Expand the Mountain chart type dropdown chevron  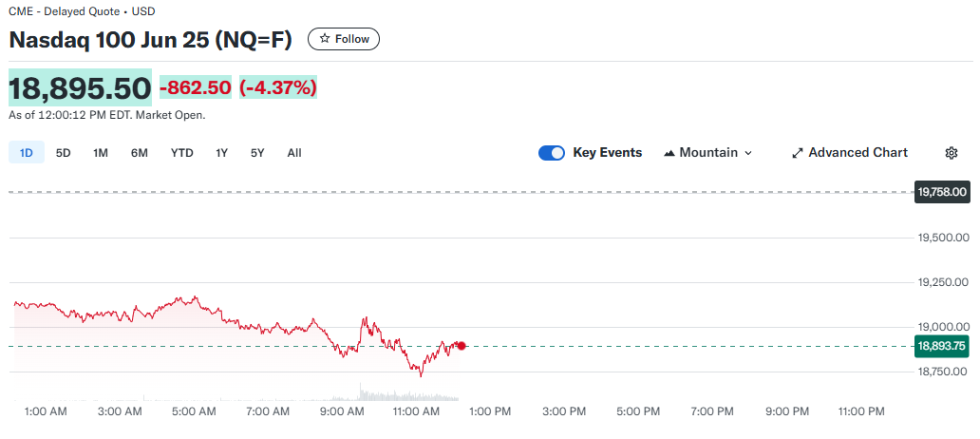click(748, 153)
